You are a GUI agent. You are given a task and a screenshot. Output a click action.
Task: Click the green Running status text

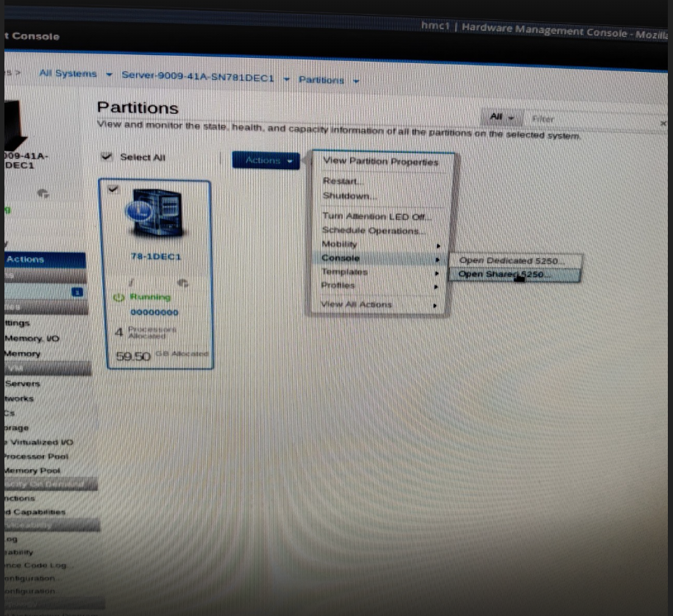pos(150,297)
